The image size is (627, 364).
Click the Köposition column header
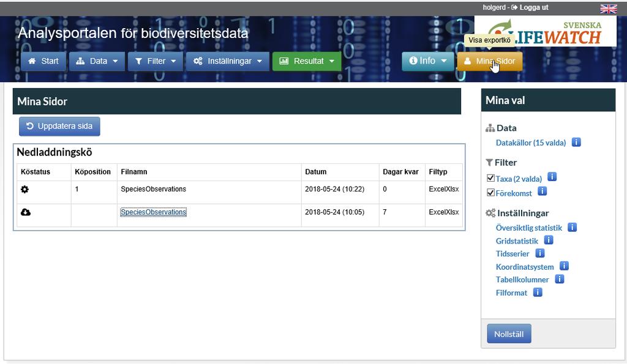[93, 172]
